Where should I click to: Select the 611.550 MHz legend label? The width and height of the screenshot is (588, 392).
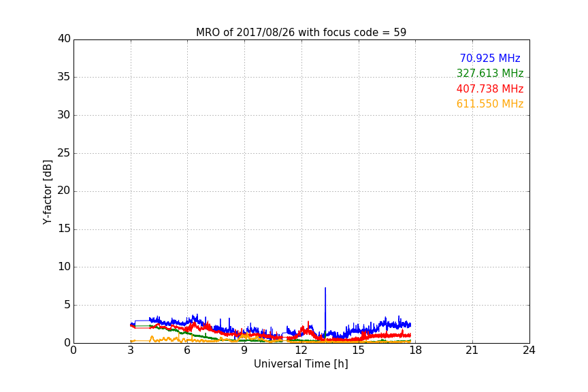[490, 103]
